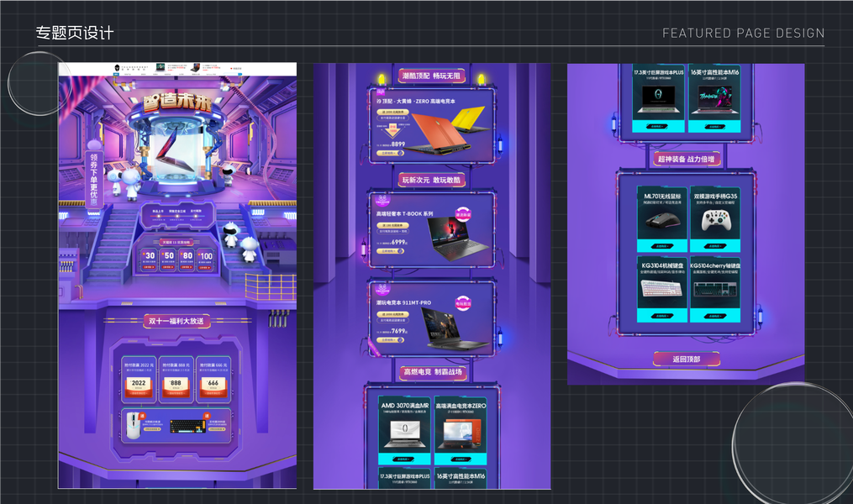Open the AMD 3070满血MR product card
853x504 pixels.
(404, 431)
